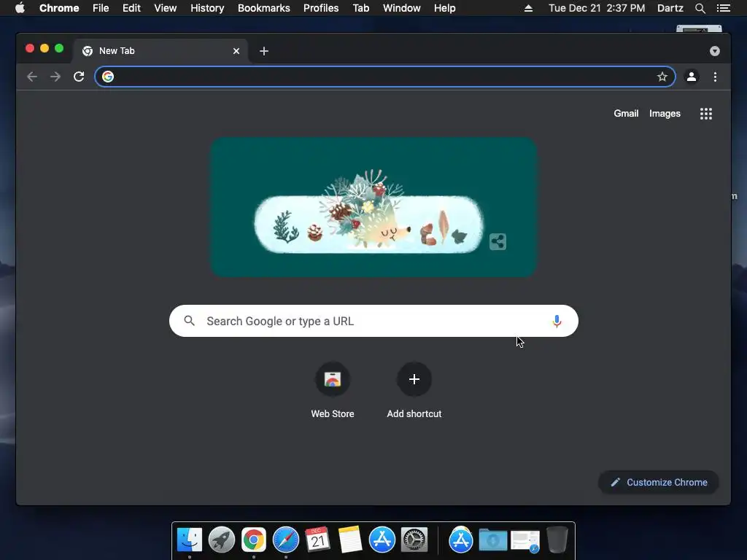Viewport: 747px width, 560px height.
Task: Reload the current page
Action: click(79, 77)
